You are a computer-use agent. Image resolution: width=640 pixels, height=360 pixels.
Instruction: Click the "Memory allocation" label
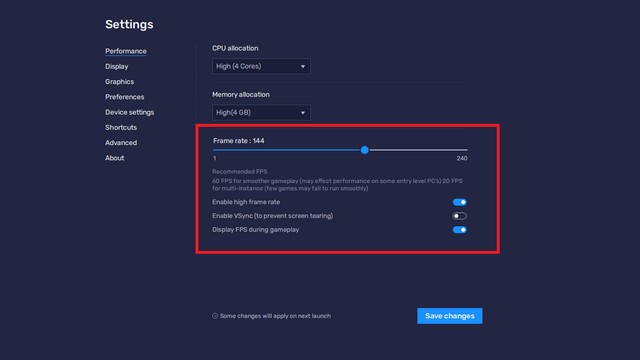click(x=241, y=94)
